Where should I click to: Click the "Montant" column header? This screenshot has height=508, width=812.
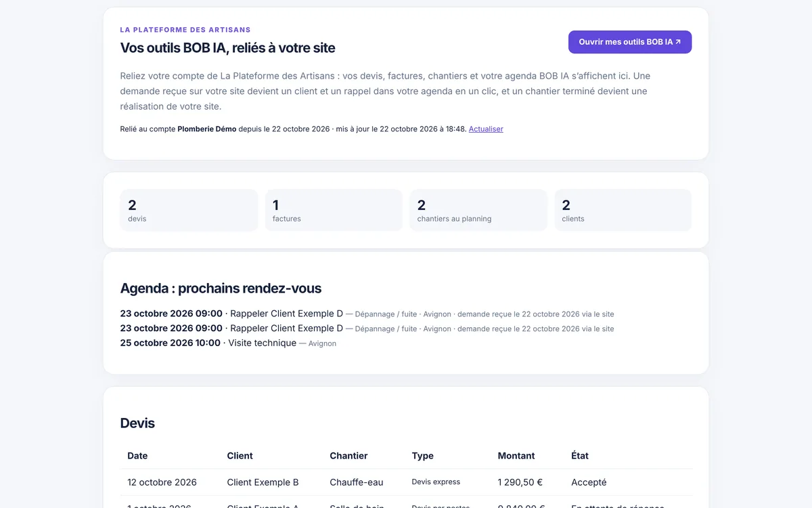click(x=516, y=456)
